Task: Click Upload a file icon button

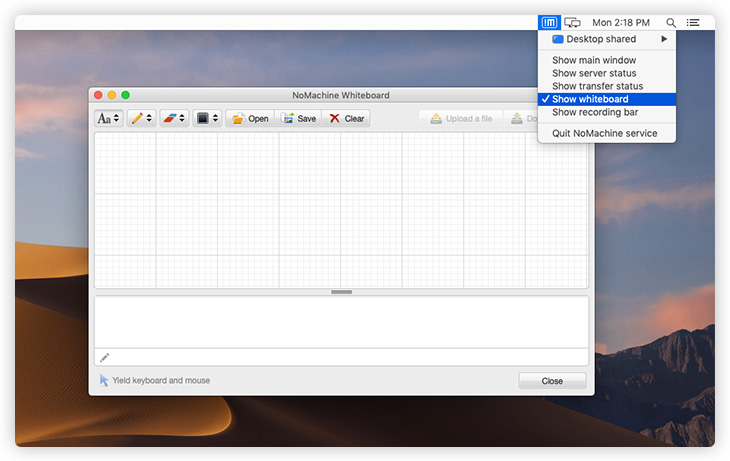Action: (461, 119)
